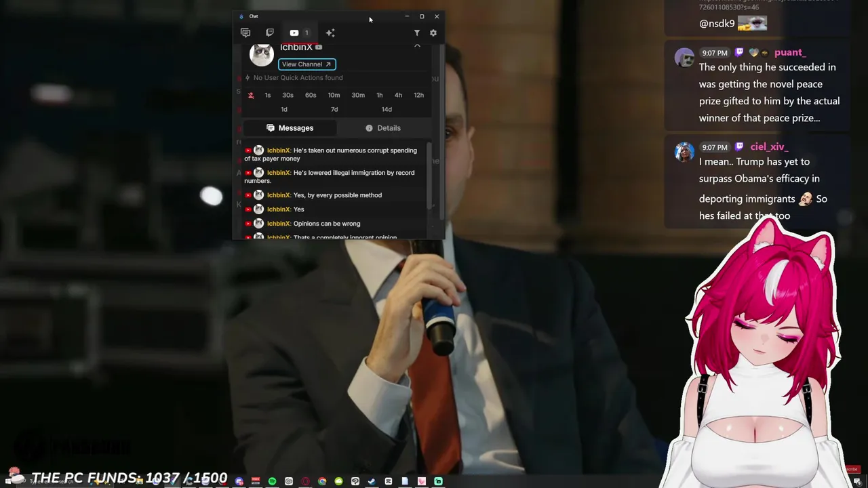The width and height of the screenshot is (868, 488).
Task: Timeout user for 60s
Action: pyautogui.click(x=311, y=95)
